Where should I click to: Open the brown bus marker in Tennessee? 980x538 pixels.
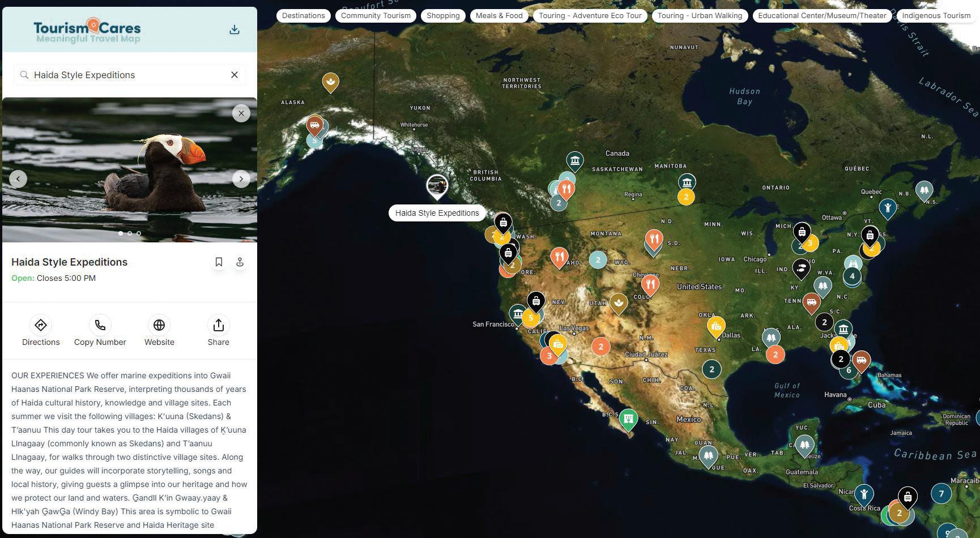point(811,302)
